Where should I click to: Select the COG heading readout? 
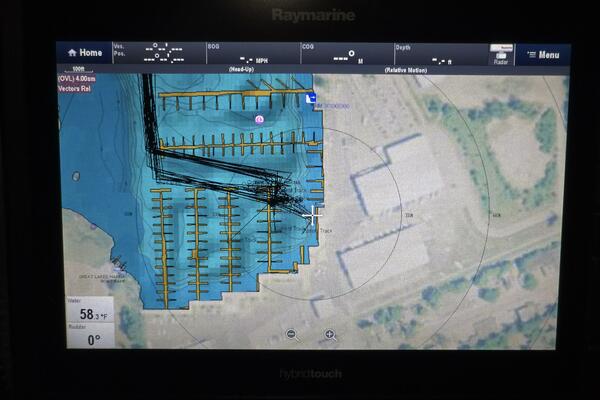point(347,53)
